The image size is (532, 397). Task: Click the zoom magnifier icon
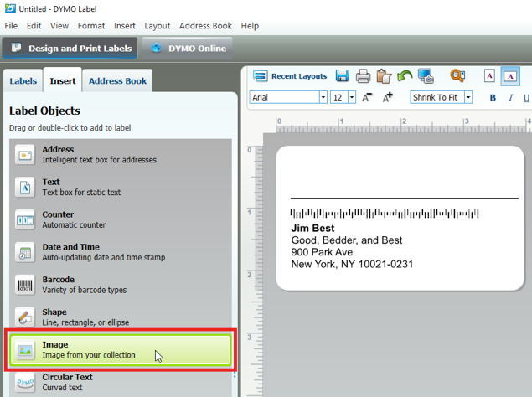[x=457, y=76]
